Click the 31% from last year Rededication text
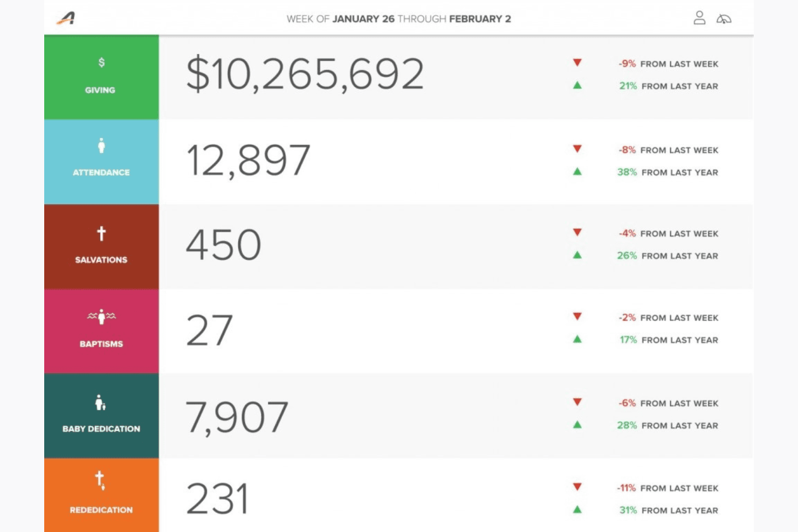 click(x=669, y=510)
